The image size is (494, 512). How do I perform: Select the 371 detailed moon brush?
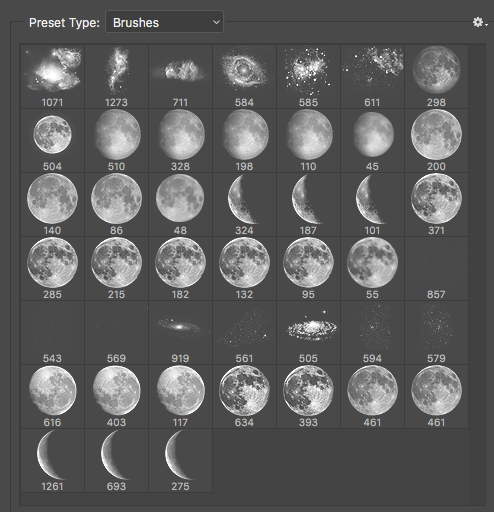(437, 204)
